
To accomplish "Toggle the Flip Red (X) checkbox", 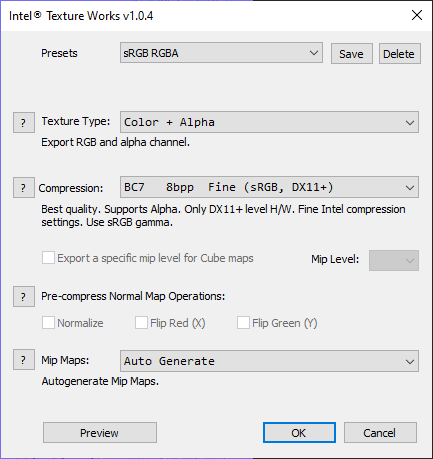I will click(141, 323).
